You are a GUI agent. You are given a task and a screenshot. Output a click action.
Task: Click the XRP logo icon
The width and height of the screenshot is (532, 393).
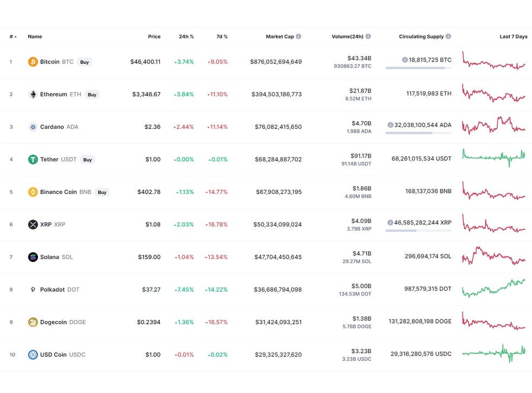(33, 225)
